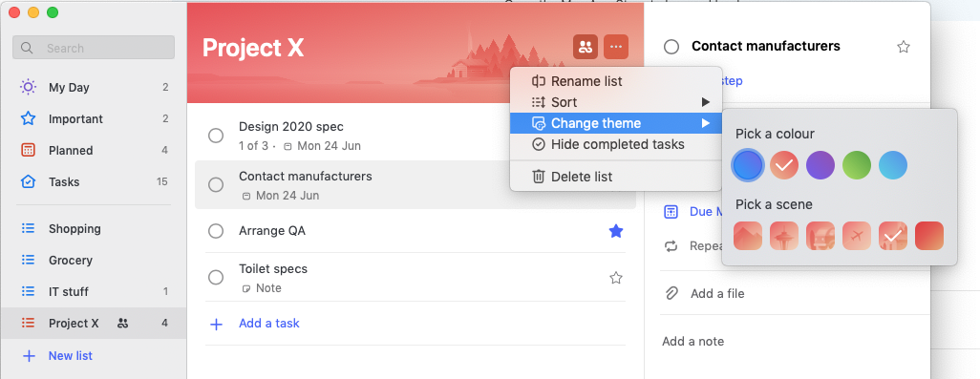The width and height of the screenshot is (980, 379).
Task: Mark Design 2020 spec as complete
Action: tap(216, 136)
